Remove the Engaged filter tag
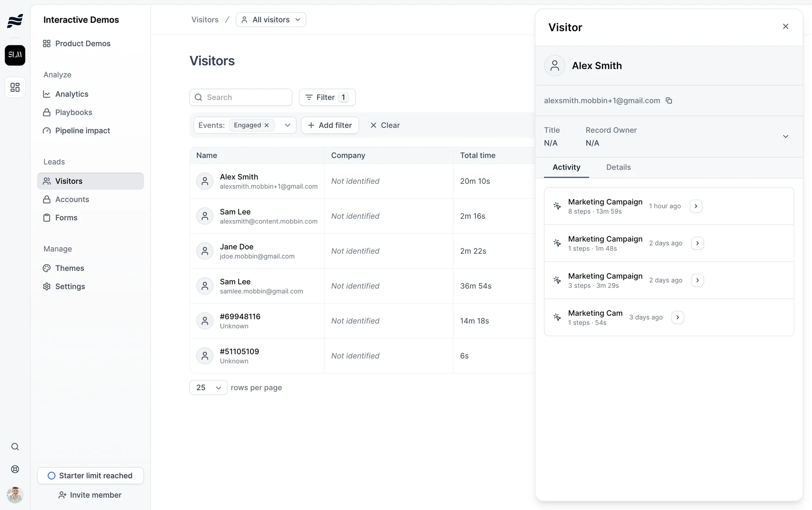The height and width of the screenshot is (510, 812). point(267,125)
